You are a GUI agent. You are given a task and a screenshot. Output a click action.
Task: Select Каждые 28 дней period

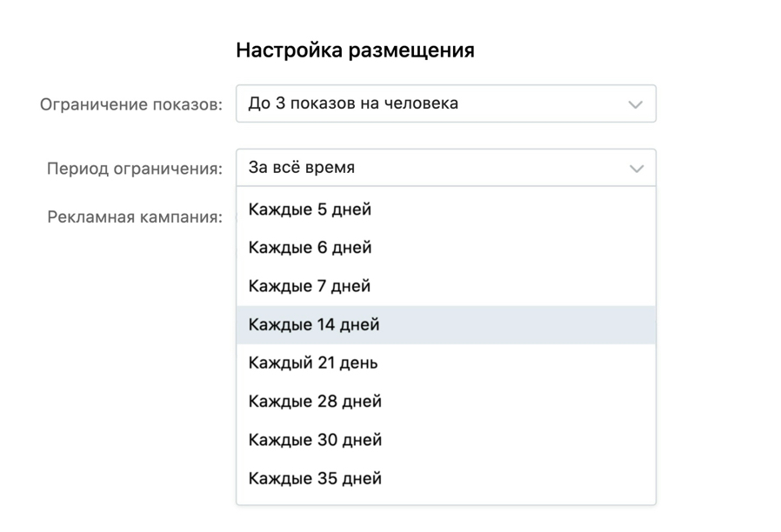point(314,401)
